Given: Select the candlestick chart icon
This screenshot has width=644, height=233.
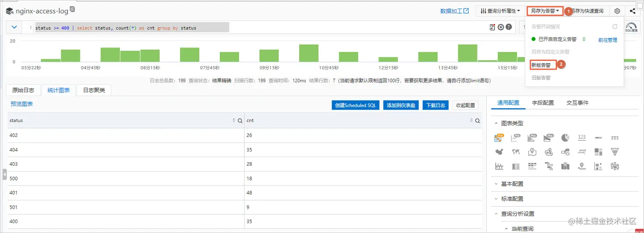Looking at the screenshot, I should (x=615, y=166).
